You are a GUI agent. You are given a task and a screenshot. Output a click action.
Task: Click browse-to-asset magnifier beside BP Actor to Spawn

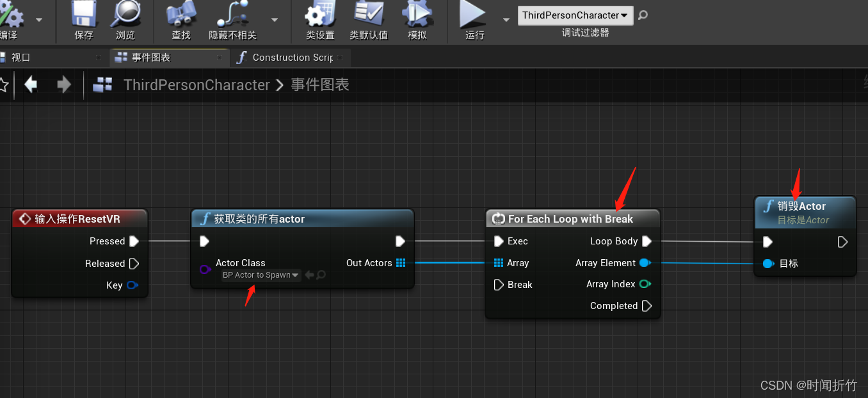(321, 275)
